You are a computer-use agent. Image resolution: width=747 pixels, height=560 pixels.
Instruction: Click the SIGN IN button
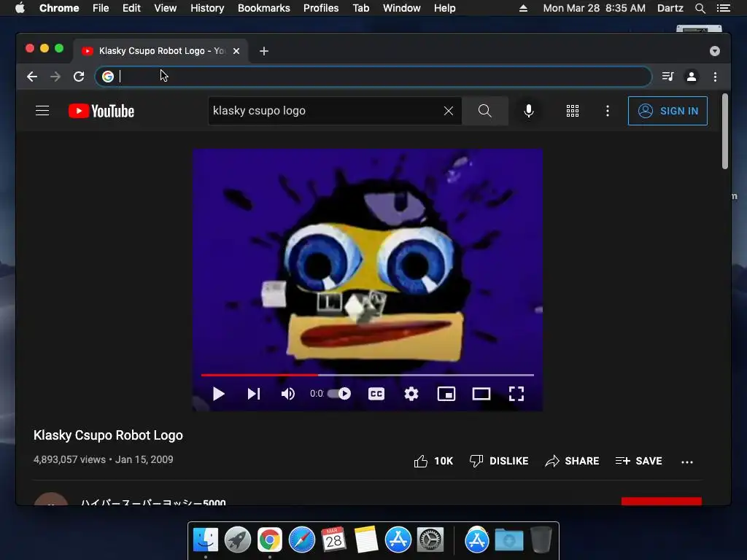point(668,111)
